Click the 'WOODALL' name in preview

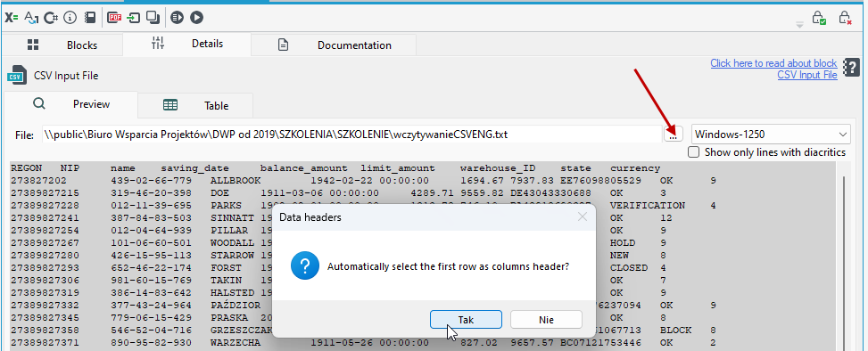[x=232, y=243]
